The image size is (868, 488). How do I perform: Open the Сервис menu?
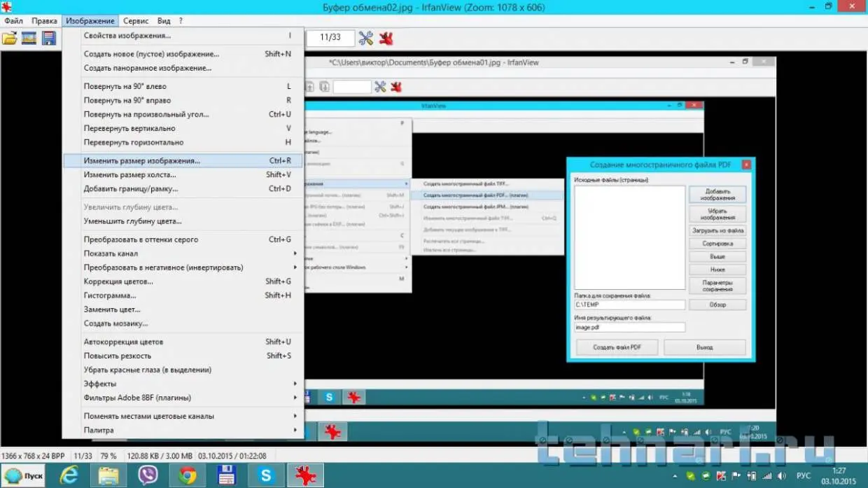tap(136, 21)
